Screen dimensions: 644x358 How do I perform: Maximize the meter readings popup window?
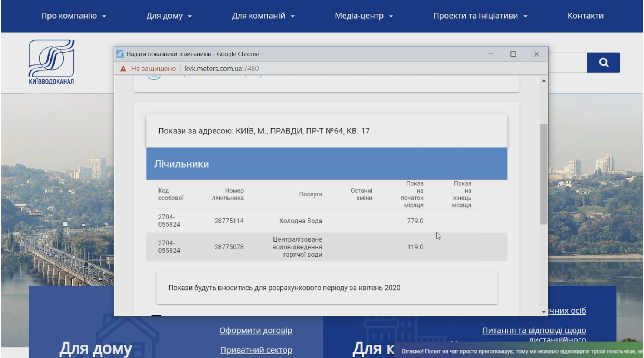513,54
